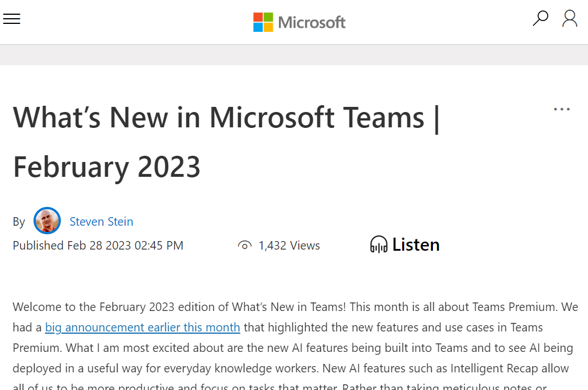Open the account sign-in menu

pos(569,18)
